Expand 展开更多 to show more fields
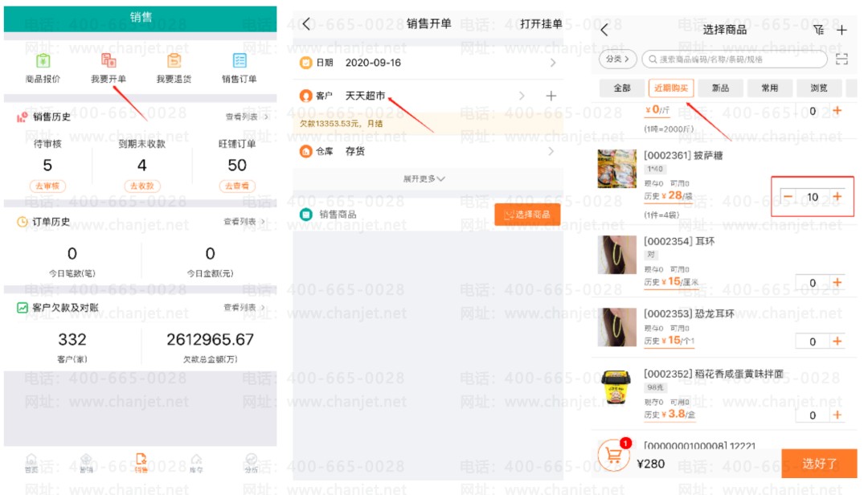 click(424, 178)
